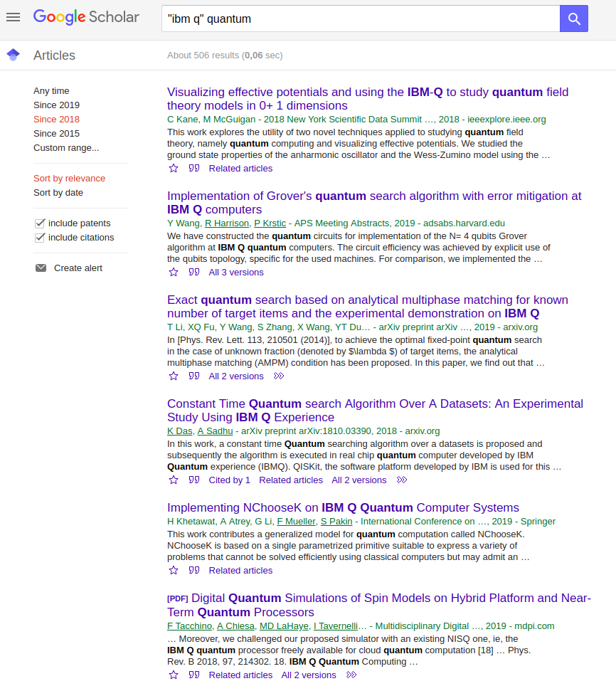Open Custom range date filter
The width and height of the screenshot is (616, 686).
click(66, 148)
